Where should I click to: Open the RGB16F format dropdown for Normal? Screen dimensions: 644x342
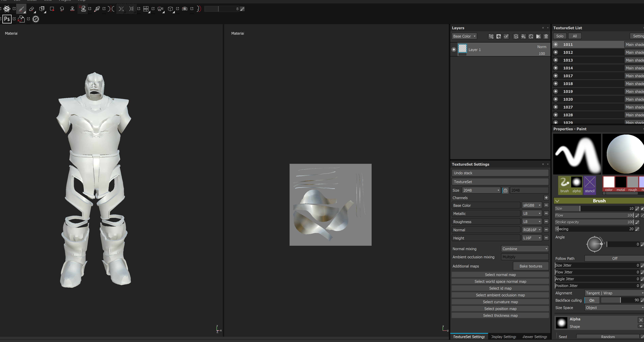tap(532, 230)
